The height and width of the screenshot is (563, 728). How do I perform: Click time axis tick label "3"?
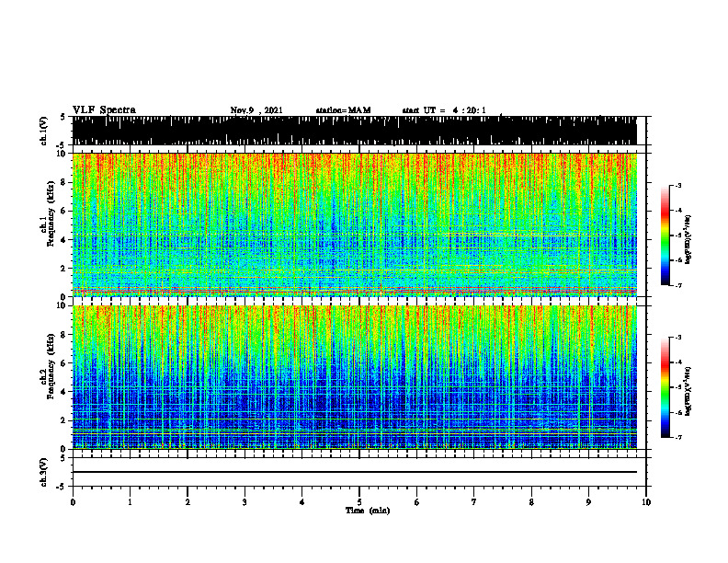point(245,502)
